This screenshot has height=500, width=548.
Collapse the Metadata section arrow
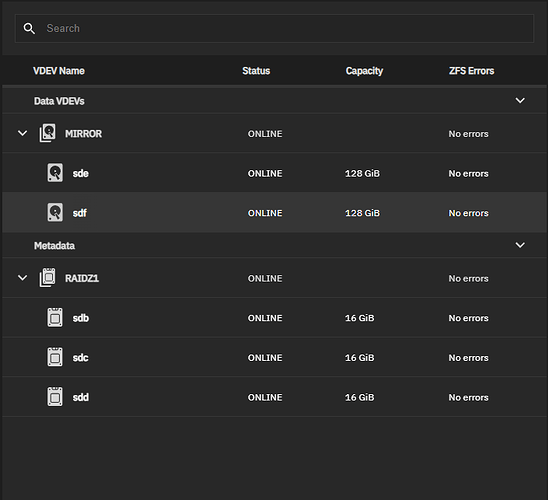520,245
